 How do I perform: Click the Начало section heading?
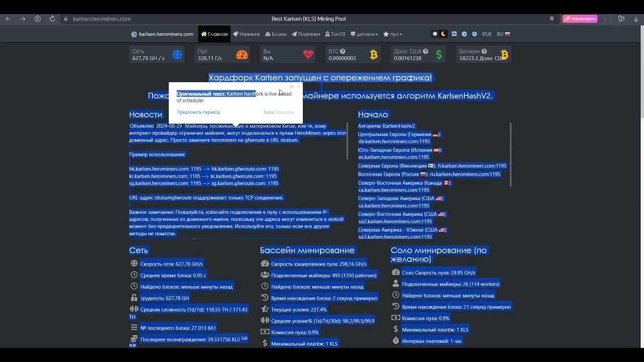(x=373, y=115)
